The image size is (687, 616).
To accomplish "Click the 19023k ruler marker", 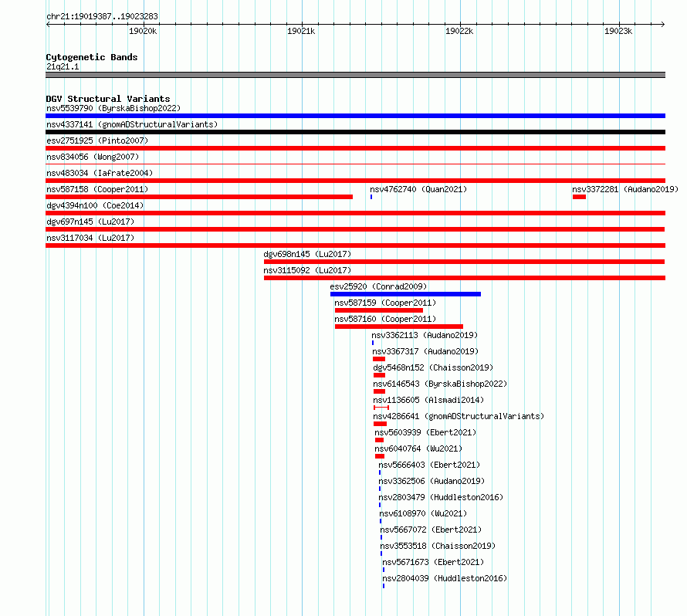I will [618, 31].
